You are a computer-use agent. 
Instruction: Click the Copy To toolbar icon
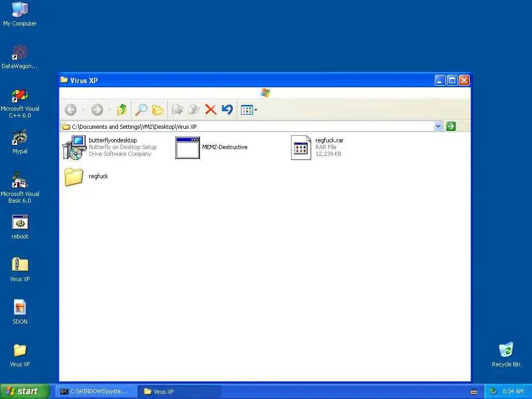(x=194, y=110)
